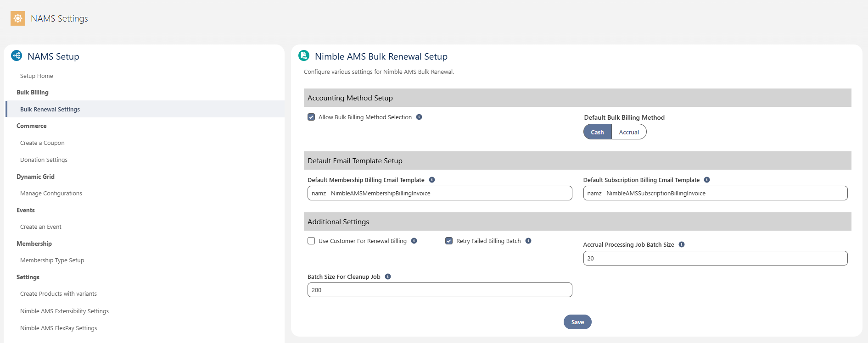
Task: Open Nimble AMS Extensibility Settings
Action: pos(64,311)
